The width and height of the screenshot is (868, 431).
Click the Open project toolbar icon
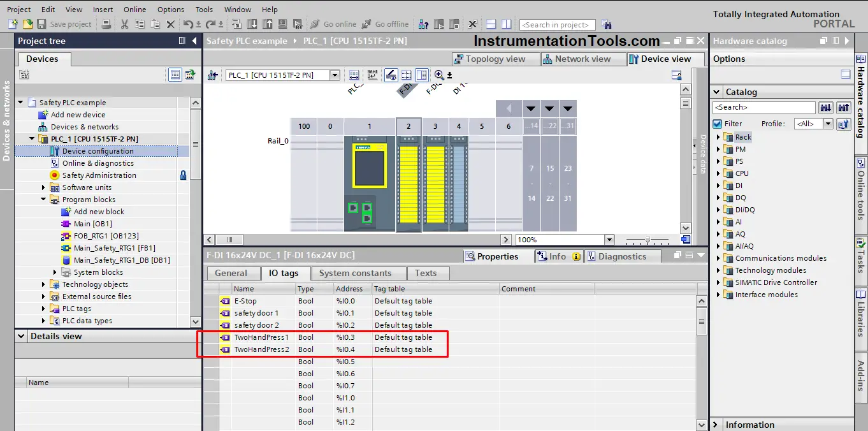click(x=27, y=24)
